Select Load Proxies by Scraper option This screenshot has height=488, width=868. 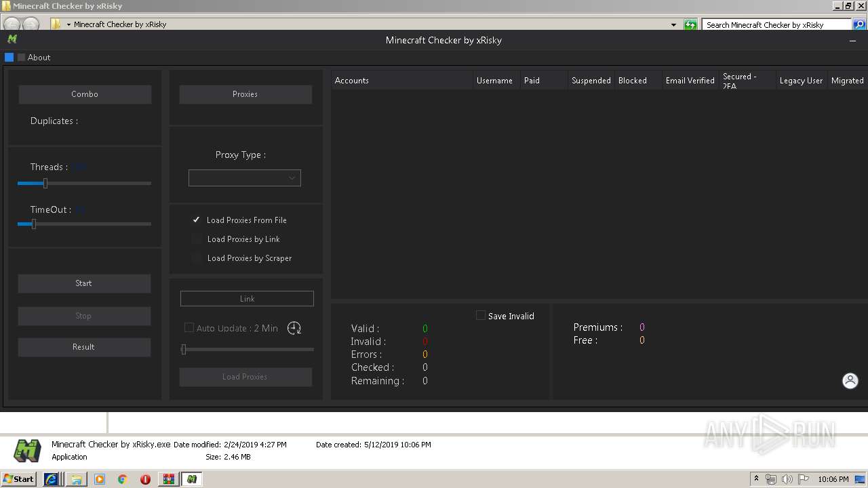coord(242,258)
